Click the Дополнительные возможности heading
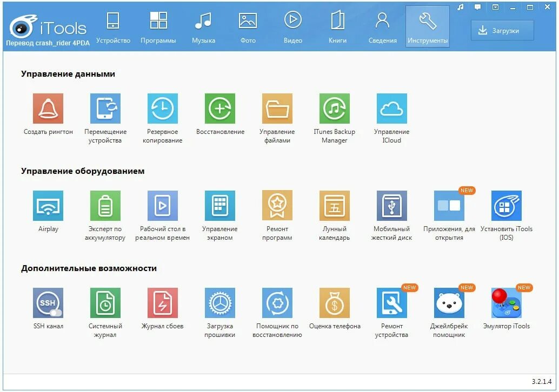559x392 pixels. [89, 268]
